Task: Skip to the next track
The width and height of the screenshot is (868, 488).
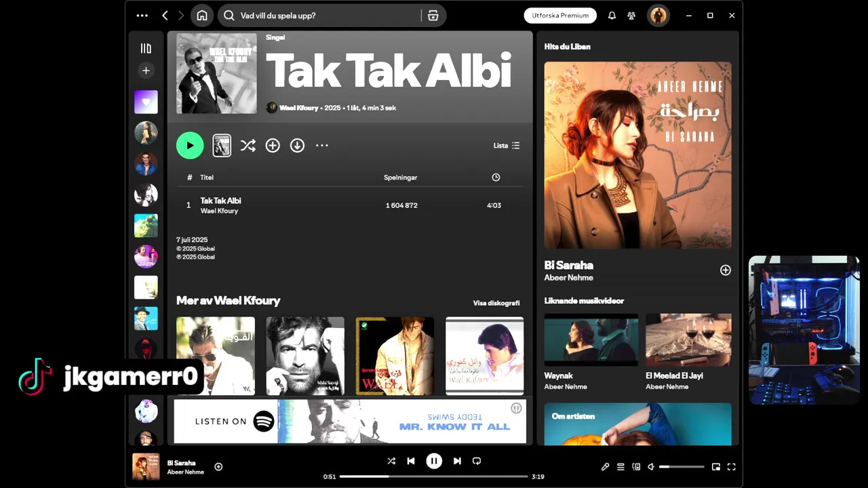Action: [457, 461]
